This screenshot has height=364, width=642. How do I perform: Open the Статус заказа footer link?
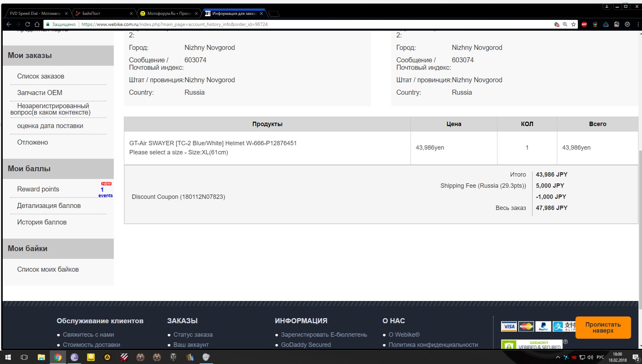pos(193,335)
